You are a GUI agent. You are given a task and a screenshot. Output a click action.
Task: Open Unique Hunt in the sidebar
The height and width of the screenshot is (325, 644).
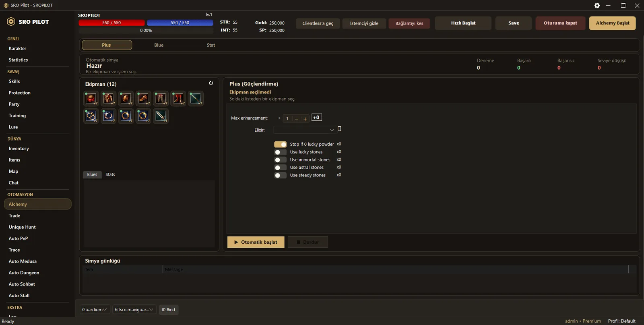22,227
